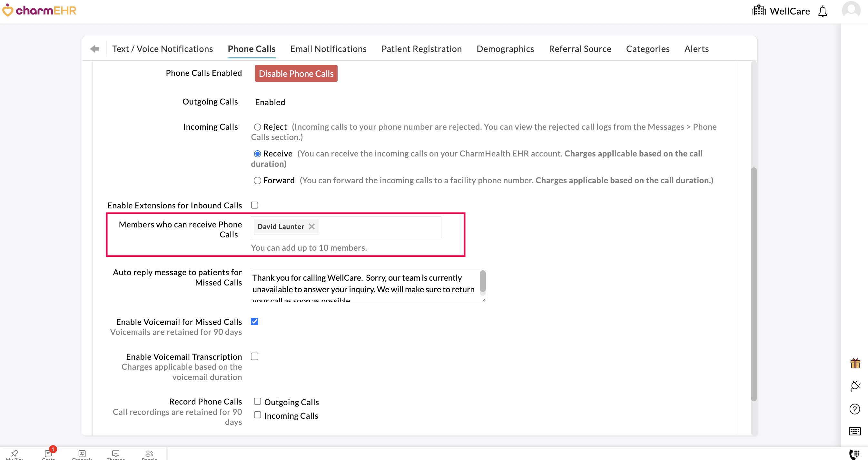Select the Forward incoming calls option
The width and height of the screenshot is (868, 460).
point(257,181)
